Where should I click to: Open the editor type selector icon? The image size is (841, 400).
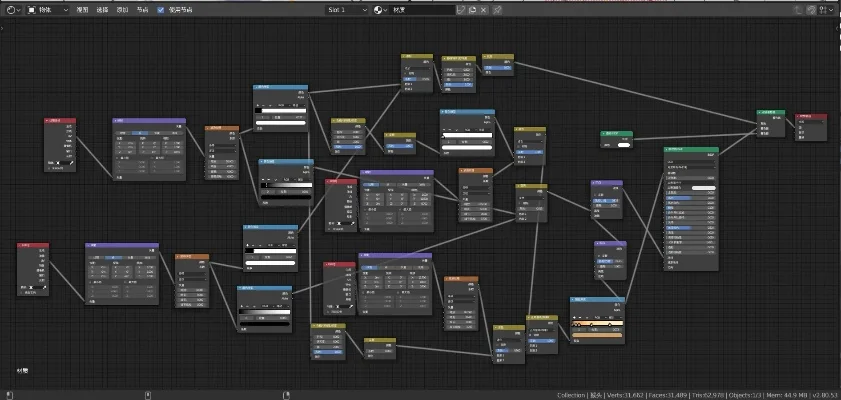point(11,10)
